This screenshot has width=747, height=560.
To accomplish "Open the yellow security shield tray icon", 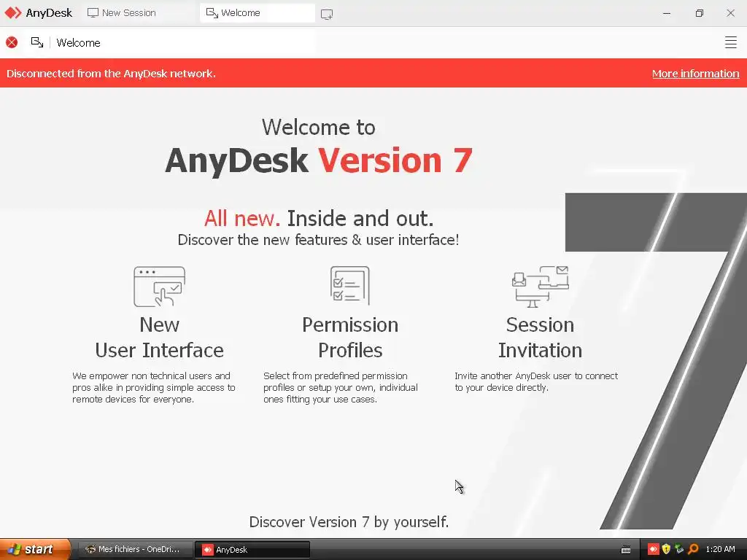I will (x=666, y=549).
